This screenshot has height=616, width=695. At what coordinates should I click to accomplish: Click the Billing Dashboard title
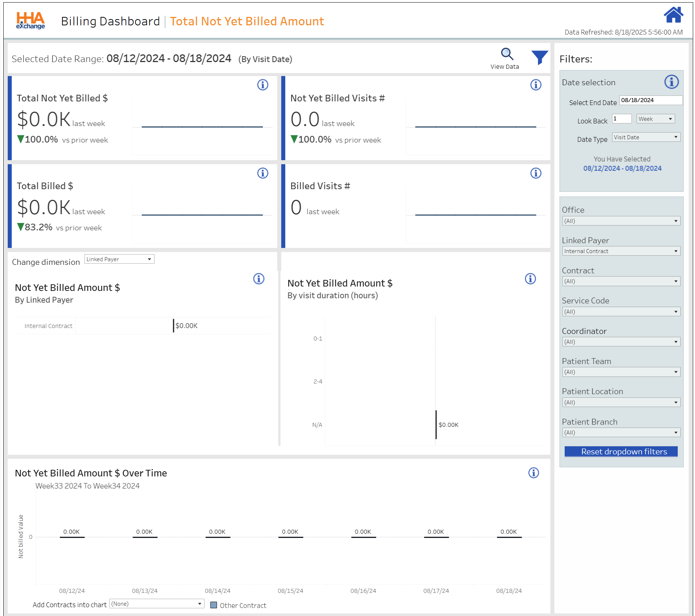click(x=110, y=21)
